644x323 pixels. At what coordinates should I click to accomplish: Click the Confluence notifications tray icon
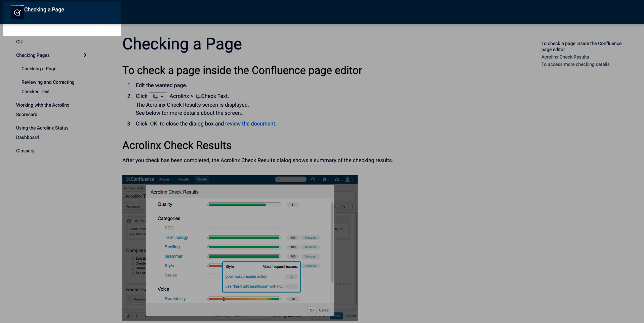(337, 179)
